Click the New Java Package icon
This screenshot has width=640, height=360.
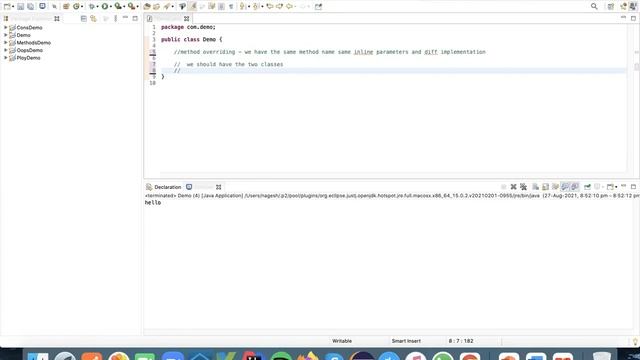pyautogui.click(x=66, y=6)
